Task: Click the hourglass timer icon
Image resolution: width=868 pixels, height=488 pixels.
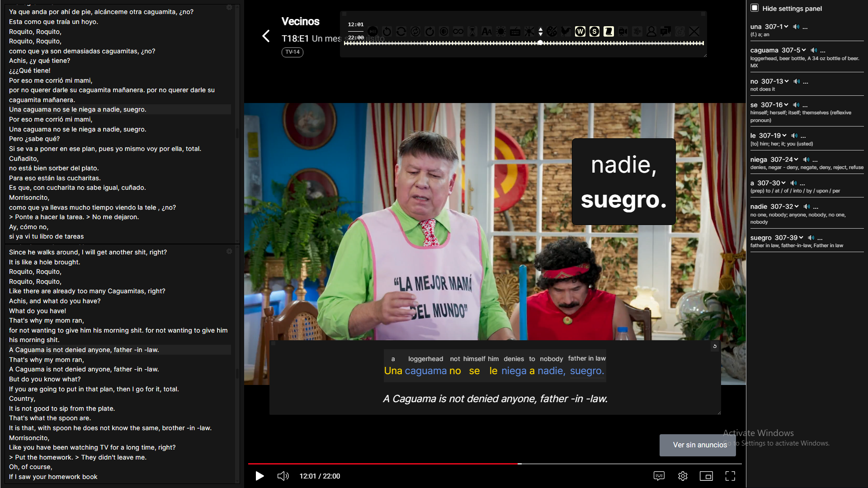Action: tap(472, 31)
